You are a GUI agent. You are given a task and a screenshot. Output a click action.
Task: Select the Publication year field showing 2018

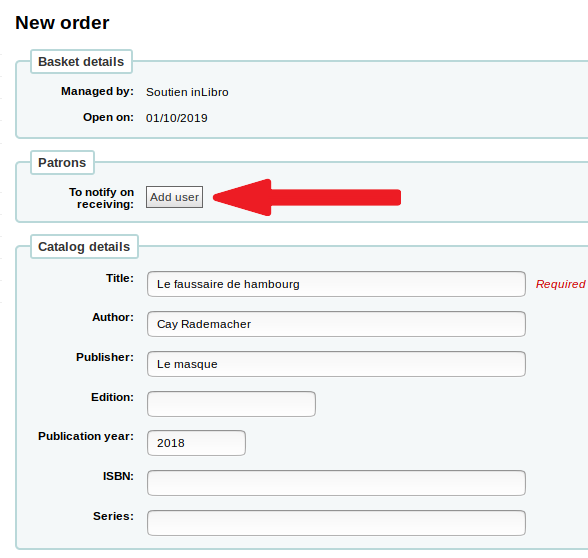point(196,443)
